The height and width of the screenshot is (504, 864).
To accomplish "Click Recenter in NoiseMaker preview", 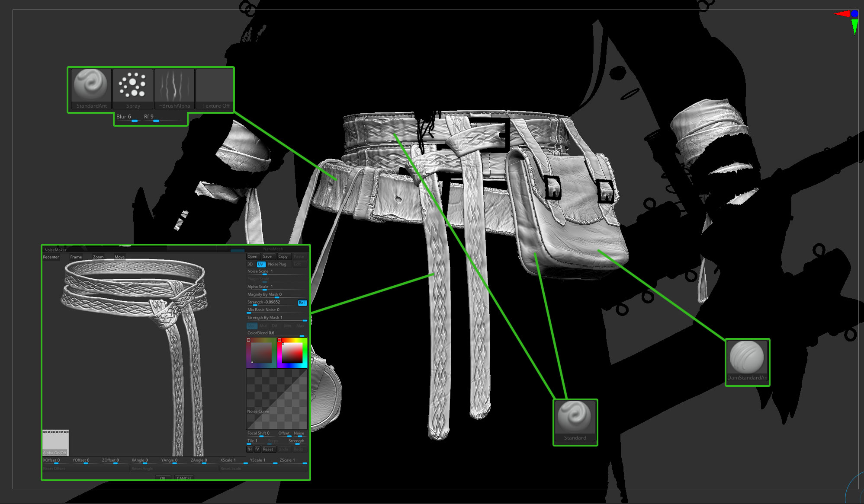I will [x=51, y=257].
